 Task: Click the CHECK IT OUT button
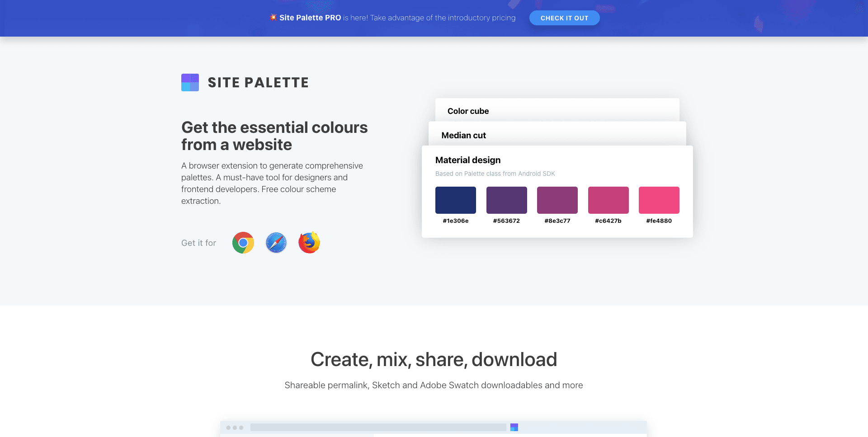565,18
